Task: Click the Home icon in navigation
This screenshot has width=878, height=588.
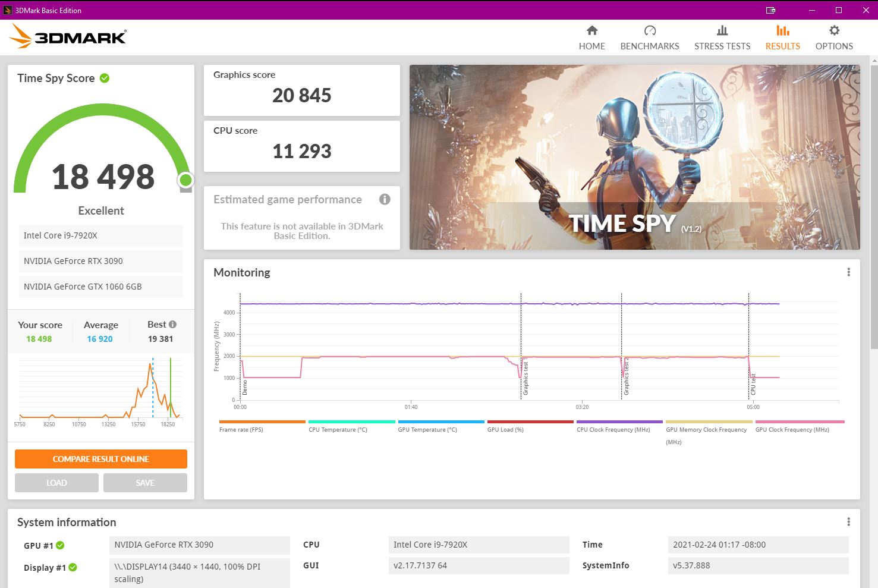Action: pyautogui.click(x=591, y=31)
